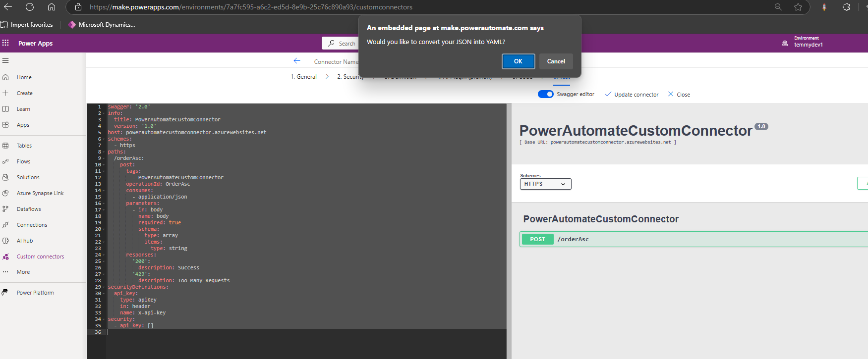The image size is (868, 359).
Task: Collapse the responses fold arrow on line 24
Action: pos(104,255)
